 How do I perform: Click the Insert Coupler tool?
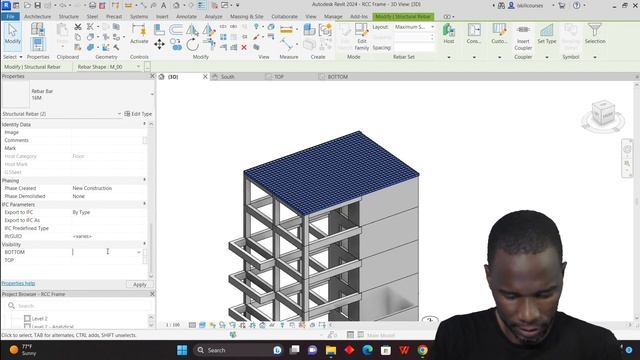click(523, 37)
